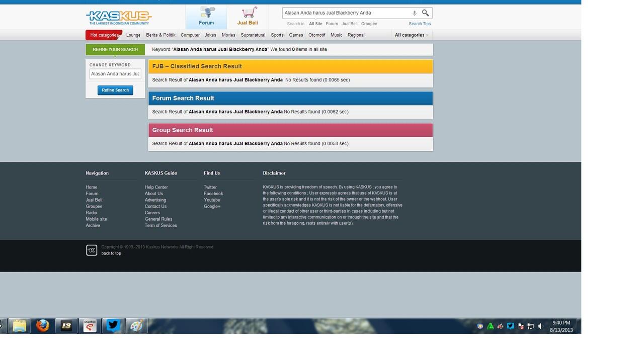Screen dimensions: 644x362
Task: Open Twitter link under Find Us
Action: click(210, 187)
